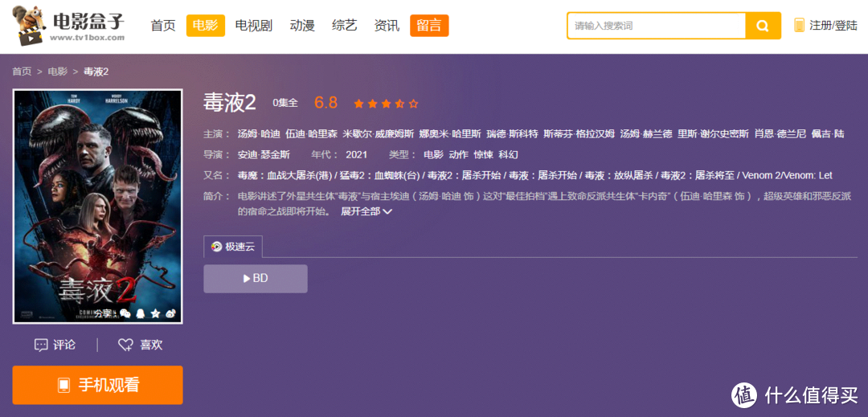868x417 pixels.
Task: Click the heart icon 喜欢
Action: pyautogui.click(x=125, y=345)
